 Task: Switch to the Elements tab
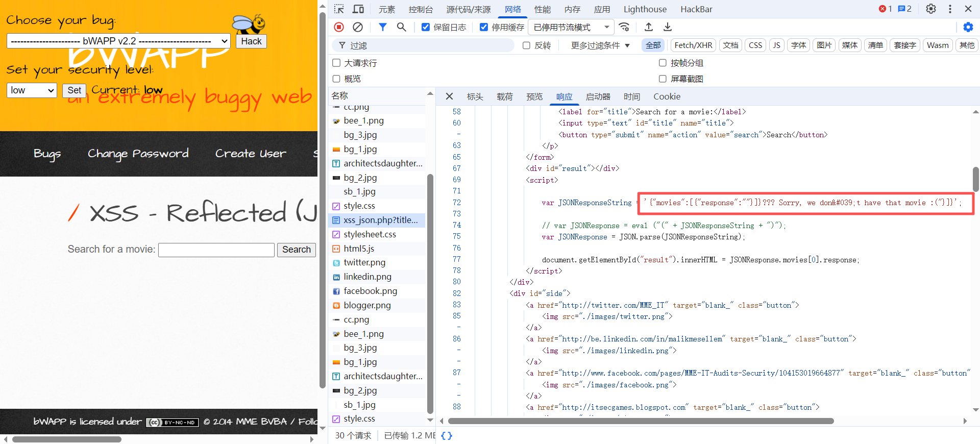click(x=387, y=9)
